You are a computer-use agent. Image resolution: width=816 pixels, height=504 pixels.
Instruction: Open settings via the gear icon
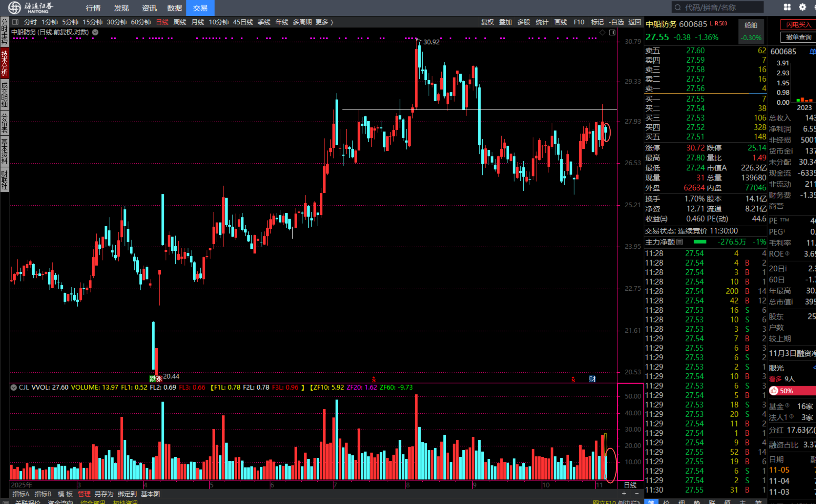click(x=802, y=7)
